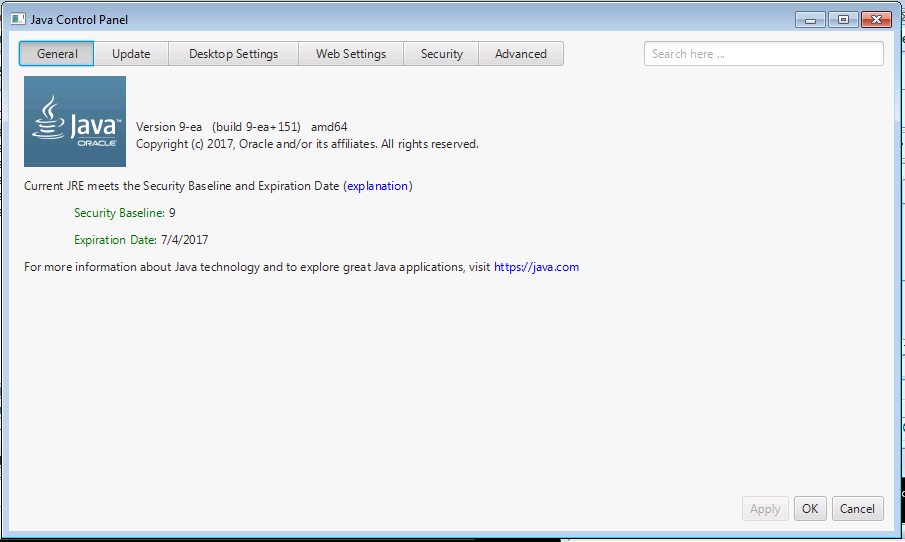Select the General tab
Screen dimensions: 905x542
57,54
